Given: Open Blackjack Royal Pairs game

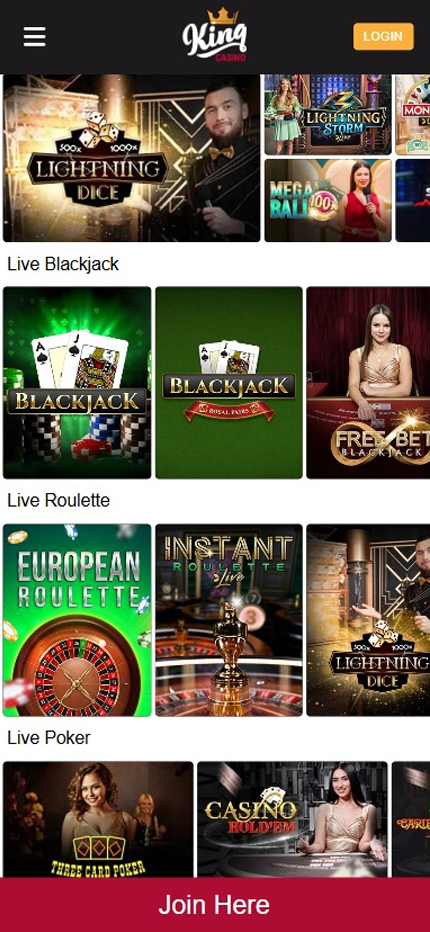Looking at the screenshot, I should coord(229,383).
